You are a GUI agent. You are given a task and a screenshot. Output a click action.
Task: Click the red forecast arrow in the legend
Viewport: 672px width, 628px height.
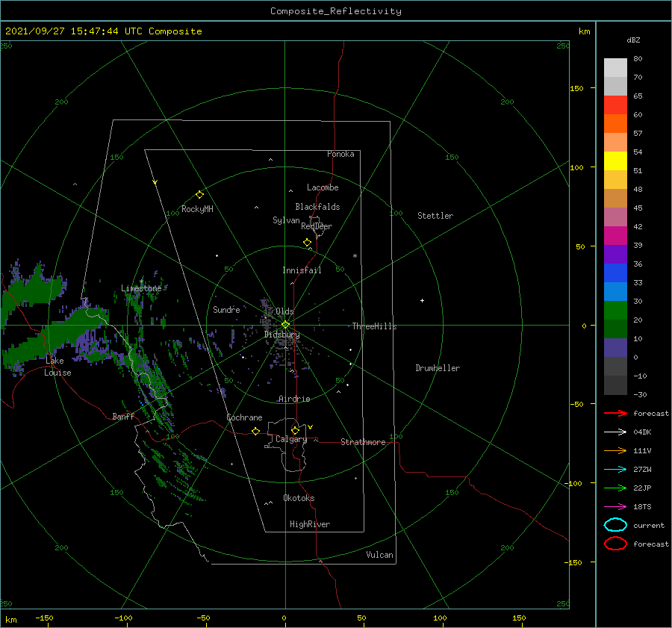615,413
